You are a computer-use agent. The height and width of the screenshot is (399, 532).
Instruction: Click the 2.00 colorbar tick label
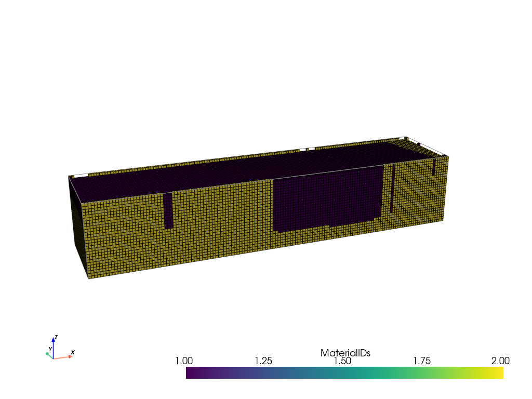(500, 361)
